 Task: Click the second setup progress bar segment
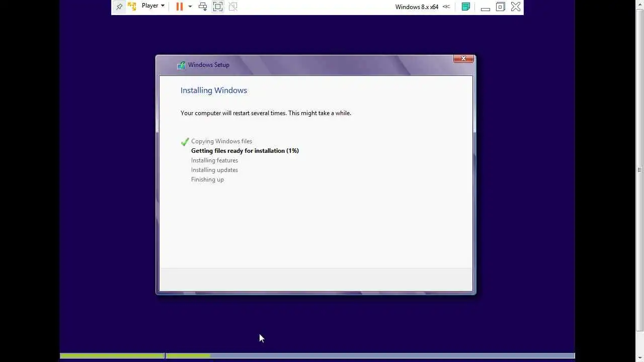click(370, 356)
